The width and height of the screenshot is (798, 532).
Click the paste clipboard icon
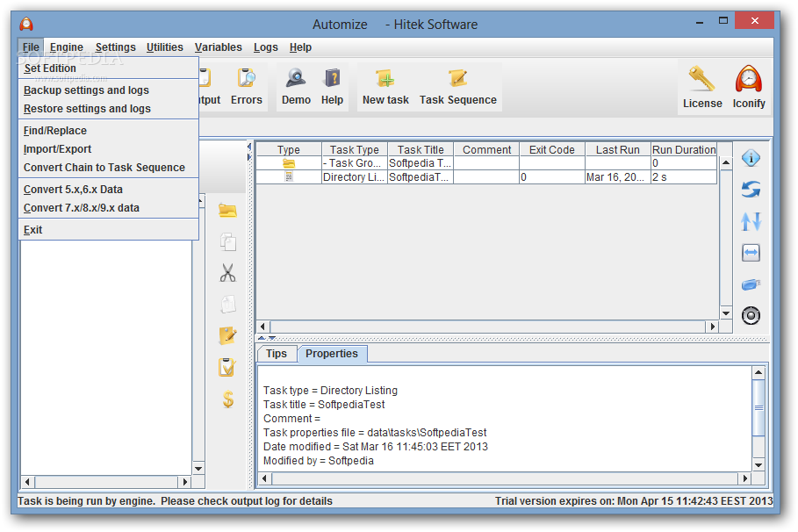coord(227,305)
